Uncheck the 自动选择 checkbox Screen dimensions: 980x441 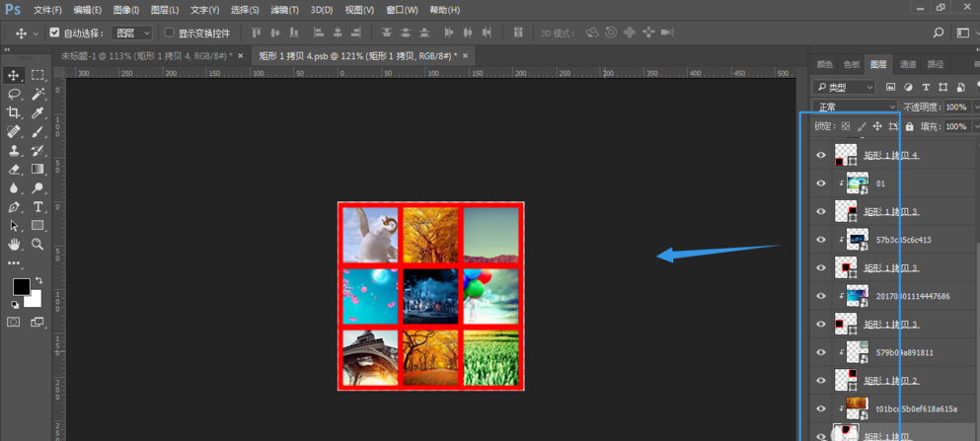coord(55,33)
